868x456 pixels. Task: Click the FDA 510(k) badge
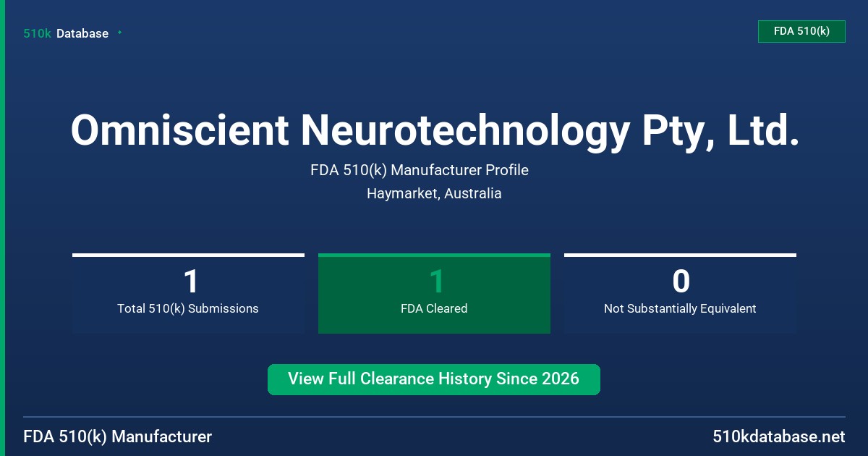click(801, 31)
